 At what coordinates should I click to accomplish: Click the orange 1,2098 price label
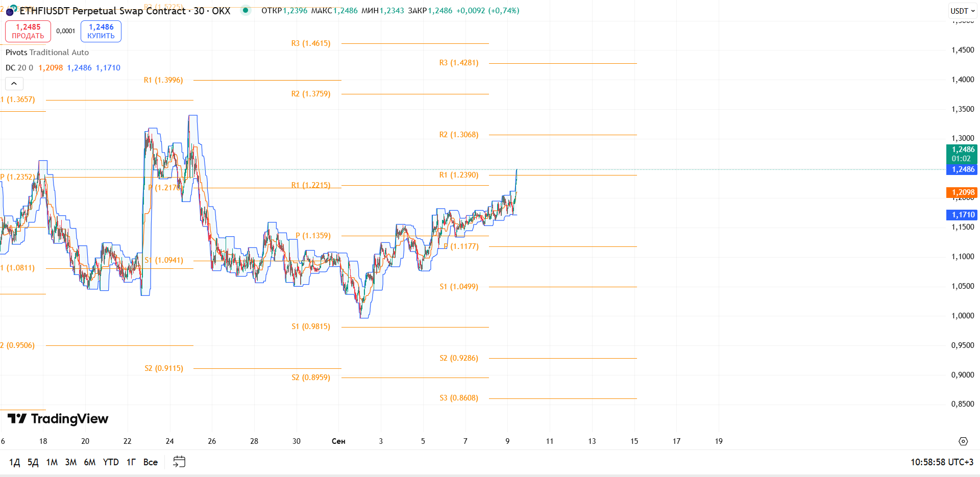(962, 192)
